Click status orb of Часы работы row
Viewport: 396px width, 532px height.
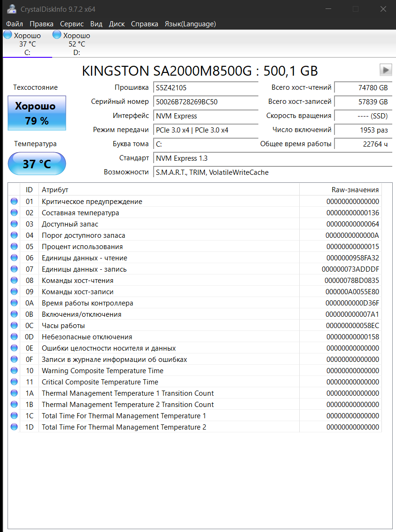pos(14,325)
